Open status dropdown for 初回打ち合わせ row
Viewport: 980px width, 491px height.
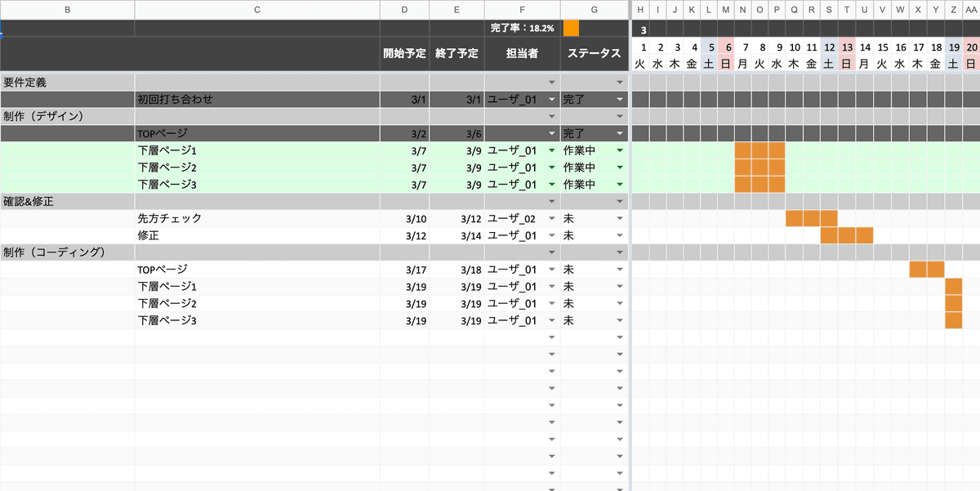tap(619, 100)
